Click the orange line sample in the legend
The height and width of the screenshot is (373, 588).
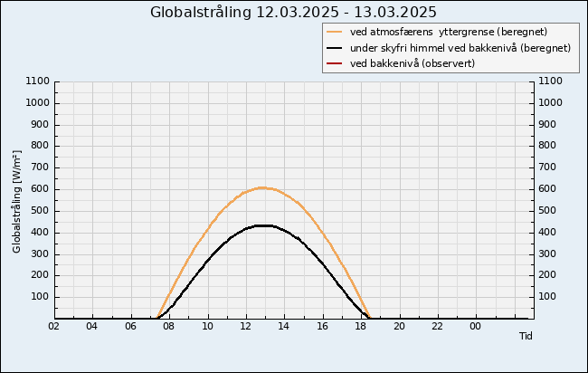pos(335,31)
